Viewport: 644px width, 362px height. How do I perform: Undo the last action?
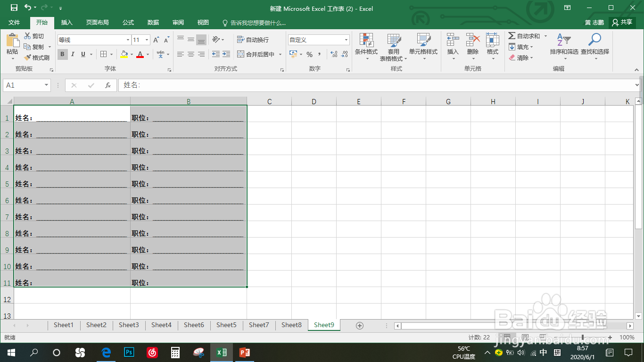tap(28, 8)
